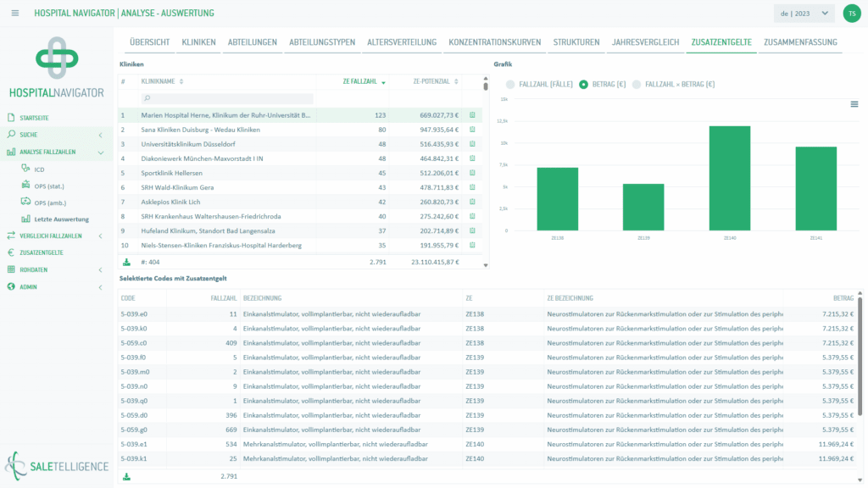Sort by ZE-Potenzial column arrows
Screen dimensions: 868x488
[x=456, y=81]
